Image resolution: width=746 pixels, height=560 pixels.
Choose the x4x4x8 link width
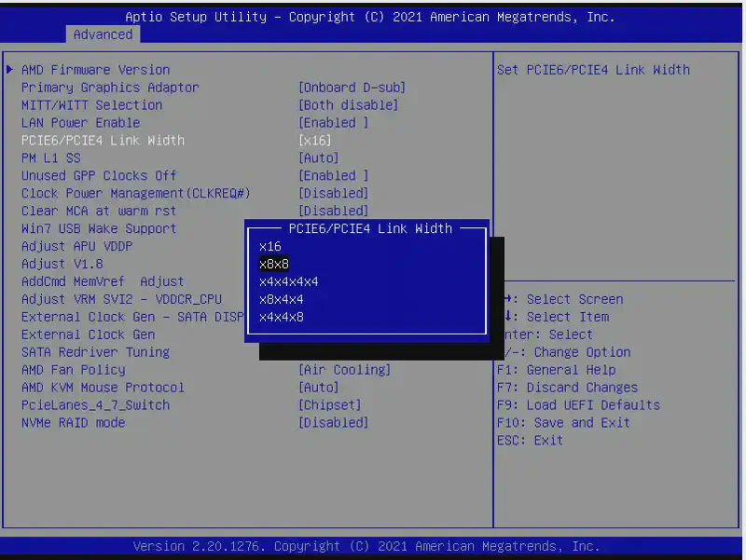click(x=282, y=317)
